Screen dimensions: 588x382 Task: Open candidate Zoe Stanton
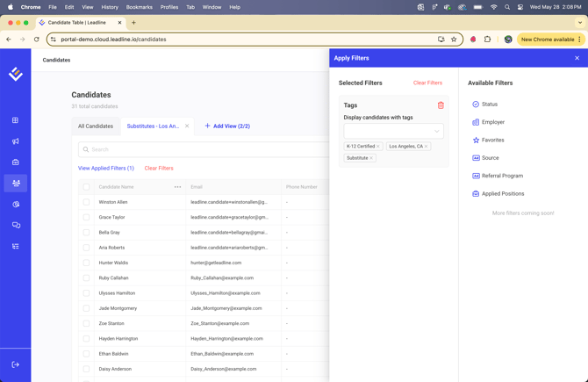111,323
